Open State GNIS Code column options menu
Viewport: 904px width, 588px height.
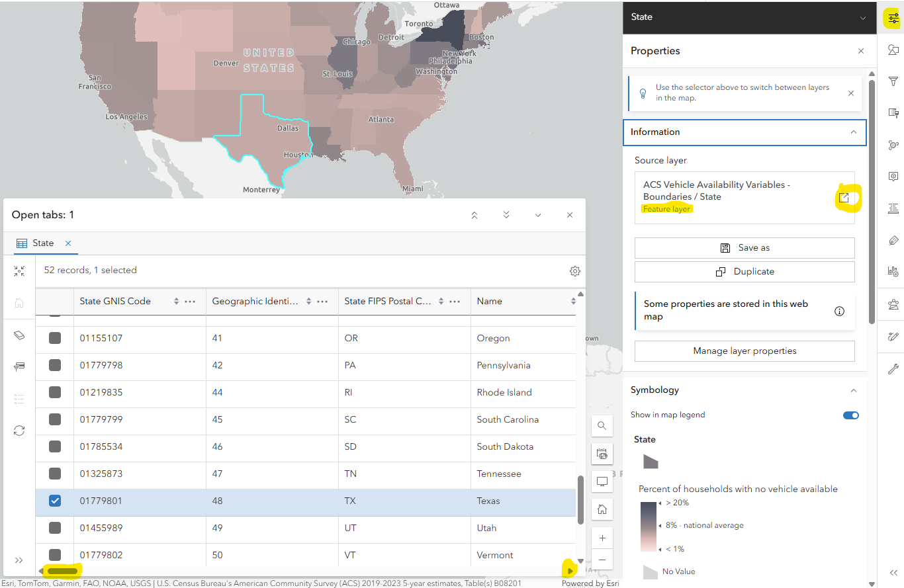190,302
